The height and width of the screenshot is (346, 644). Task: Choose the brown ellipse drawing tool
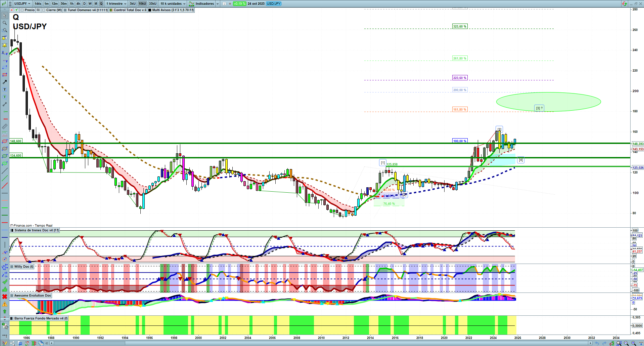pos(5,149)
